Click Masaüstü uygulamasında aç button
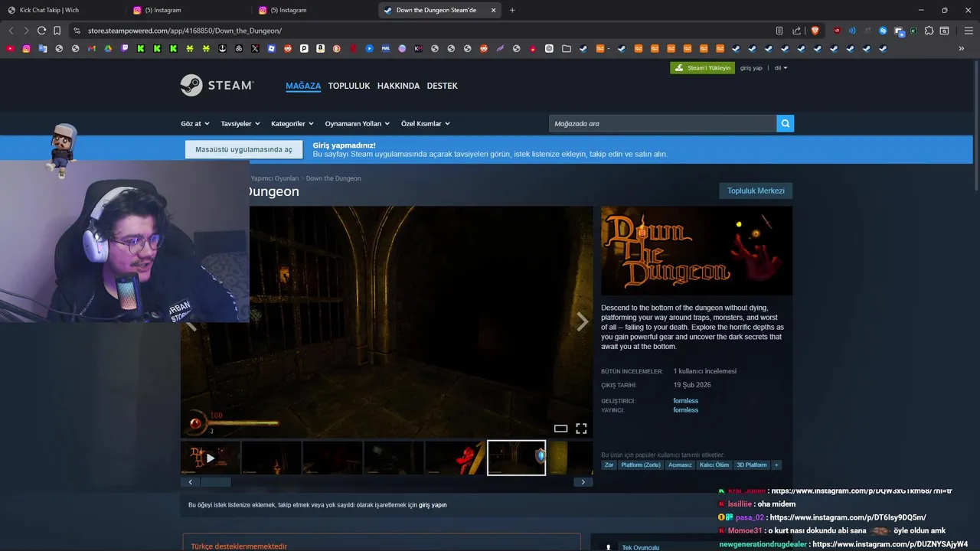This screenshot has width=980, height=551. tap(243, 149)
